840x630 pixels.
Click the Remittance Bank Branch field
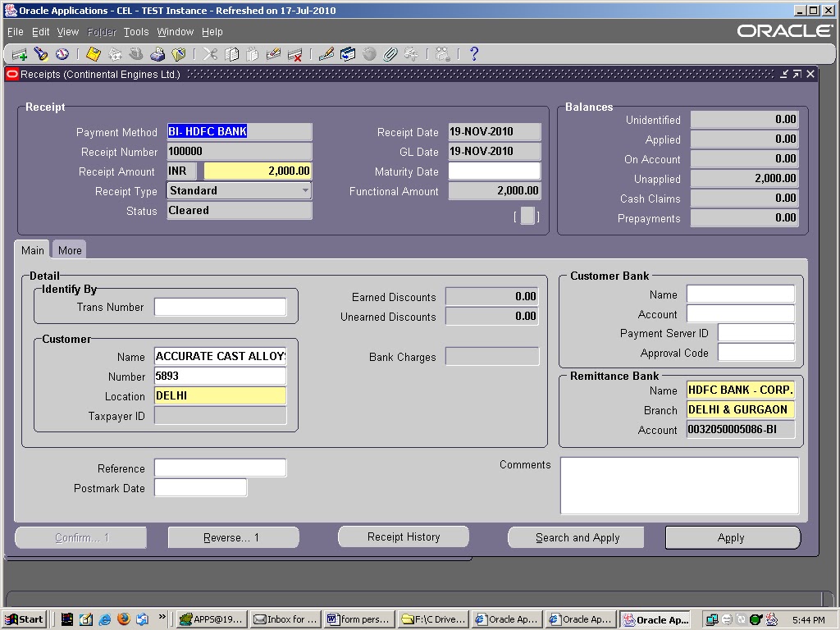741,410
